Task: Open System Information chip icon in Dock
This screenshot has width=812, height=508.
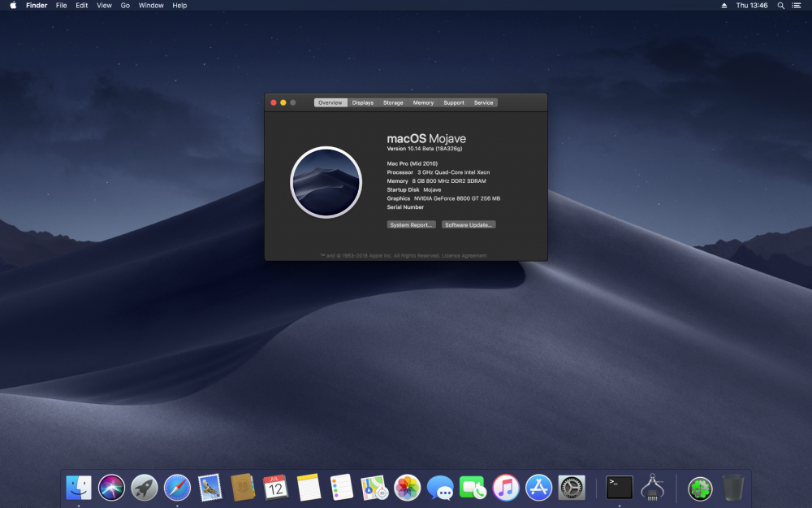Action: coord(653,488)
